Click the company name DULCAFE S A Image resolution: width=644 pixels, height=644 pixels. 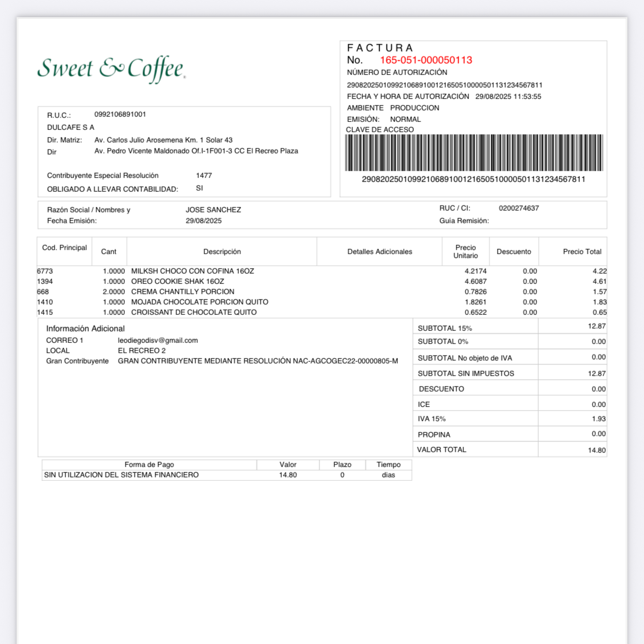pyautogui.click(x=70, y=127)
